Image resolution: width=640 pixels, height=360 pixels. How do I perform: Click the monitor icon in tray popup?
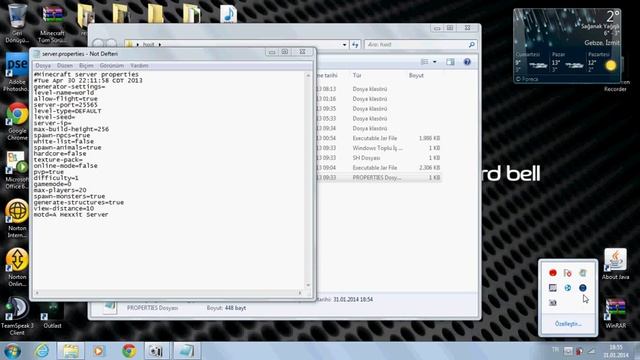(x=553, y=288)
